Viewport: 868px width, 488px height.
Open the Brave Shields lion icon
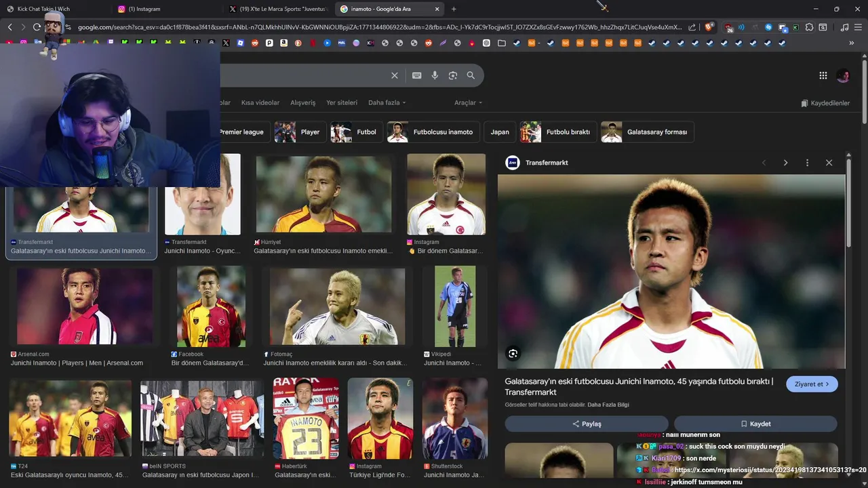click(x=709, y=27)
